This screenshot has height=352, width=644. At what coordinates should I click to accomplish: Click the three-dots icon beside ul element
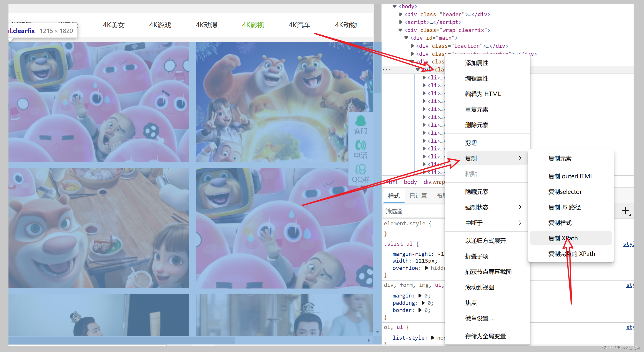click(x=387, y=70)
